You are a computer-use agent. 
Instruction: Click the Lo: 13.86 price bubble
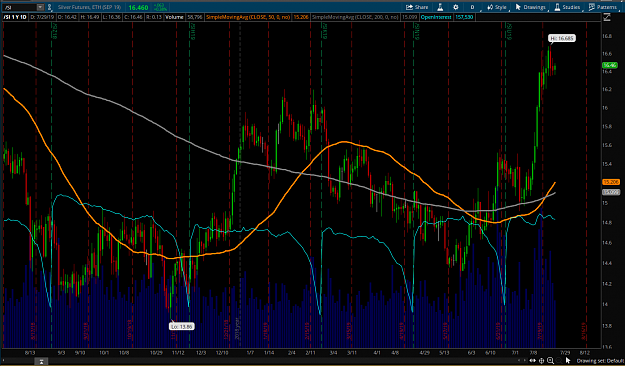click(x=182, y=327)
